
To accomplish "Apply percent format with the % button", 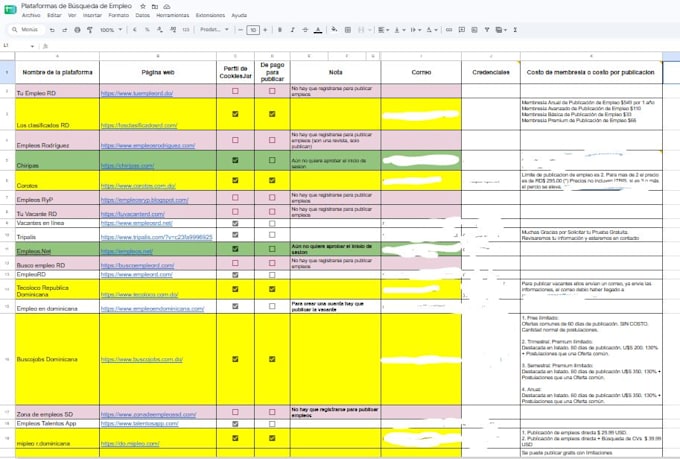I will (x=147, y=30).
